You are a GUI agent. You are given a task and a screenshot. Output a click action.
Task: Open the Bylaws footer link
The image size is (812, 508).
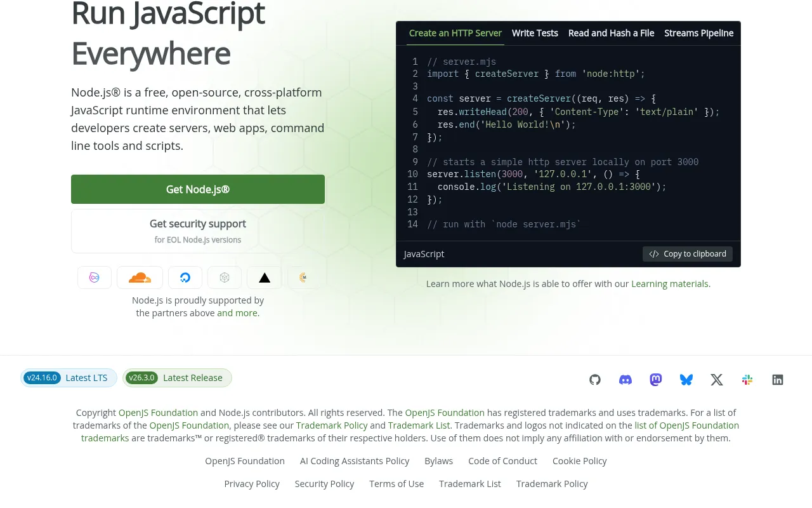[x=439, y=461]
